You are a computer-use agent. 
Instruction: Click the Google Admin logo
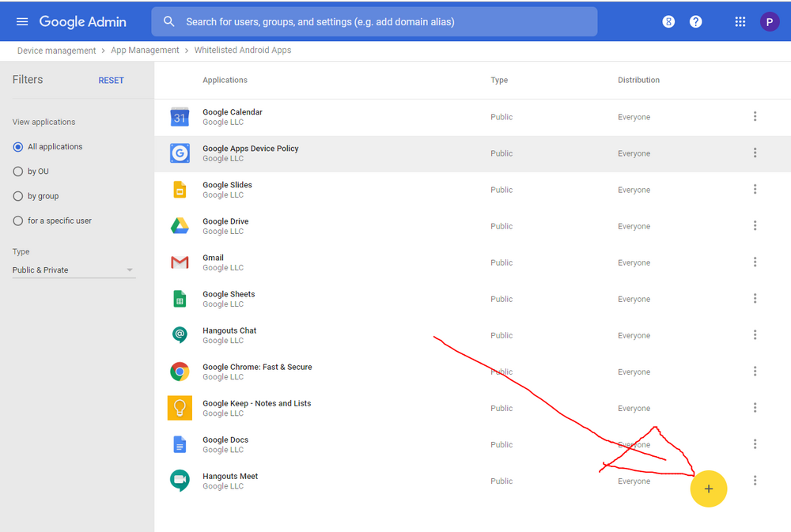(x=83, y=21)
